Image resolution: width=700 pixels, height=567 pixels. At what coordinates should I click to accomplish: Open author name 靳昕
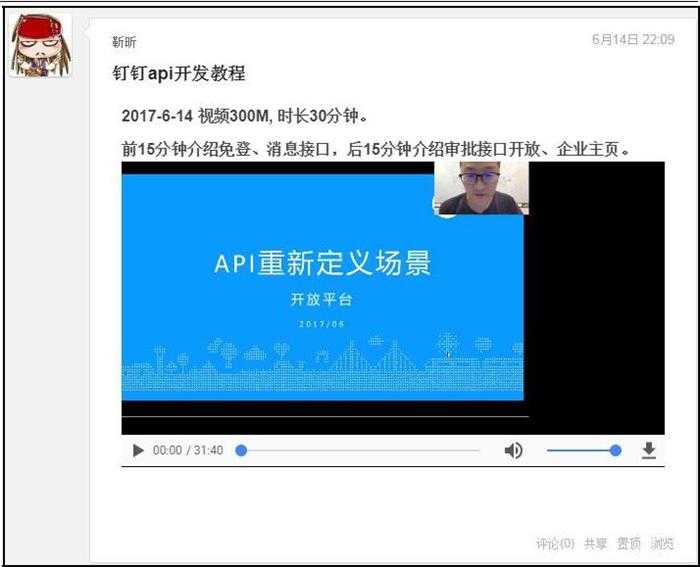point(124,42)
